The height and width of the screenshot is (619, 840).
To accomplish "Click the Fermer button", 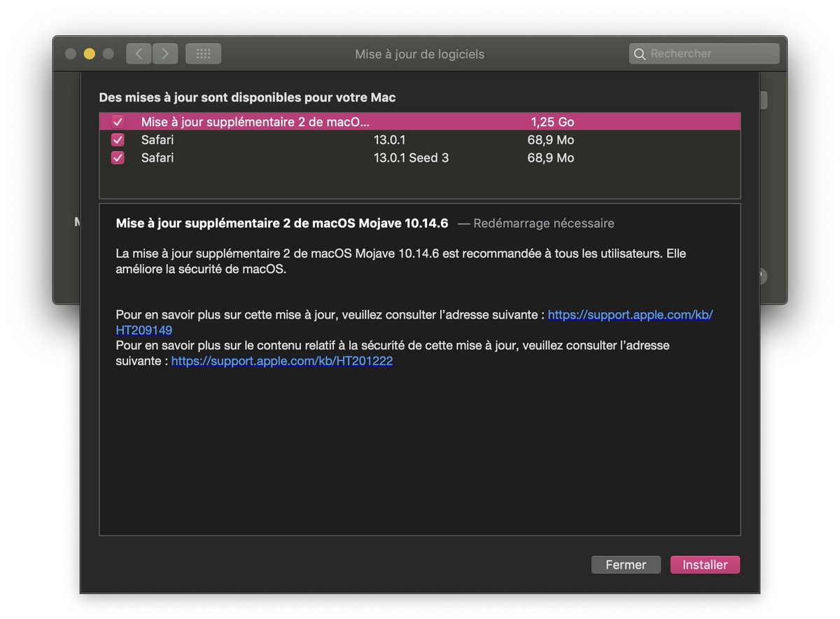I will [626, 565].
